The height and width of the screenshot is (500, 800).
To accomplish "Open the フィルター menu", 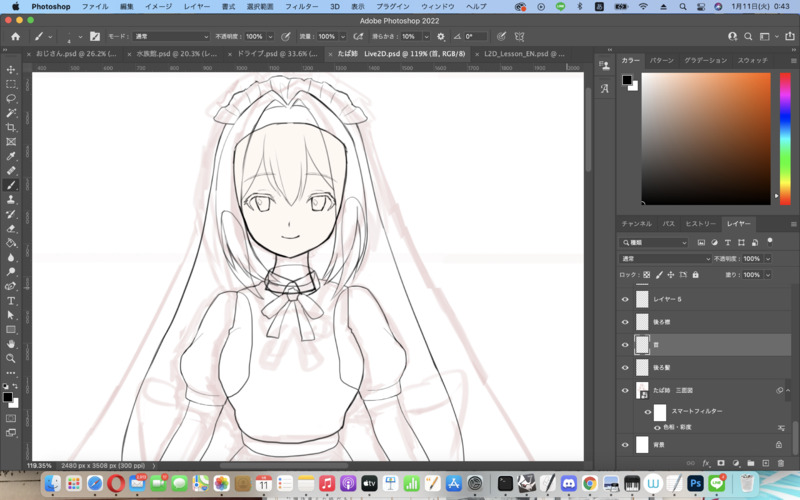I will (301, 7).
